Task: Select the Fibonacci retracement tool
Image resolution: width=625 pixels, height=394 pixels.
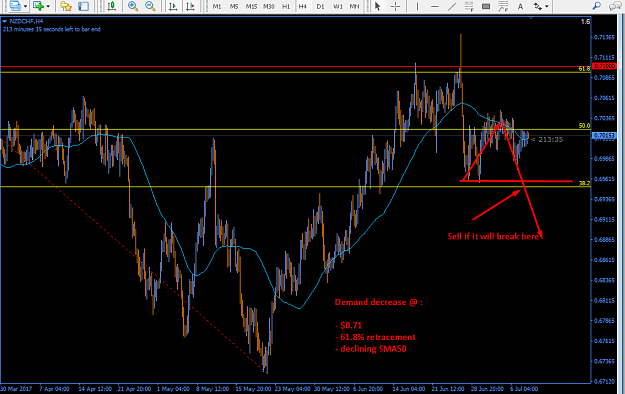Action: coord(469,6)
